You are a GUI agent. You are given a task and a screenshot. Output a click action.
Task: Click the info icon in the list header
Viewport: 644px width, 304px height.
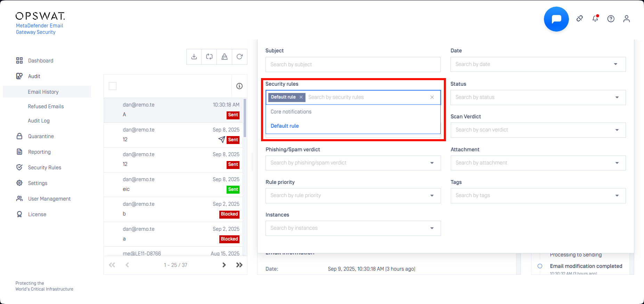click(239, 86)
